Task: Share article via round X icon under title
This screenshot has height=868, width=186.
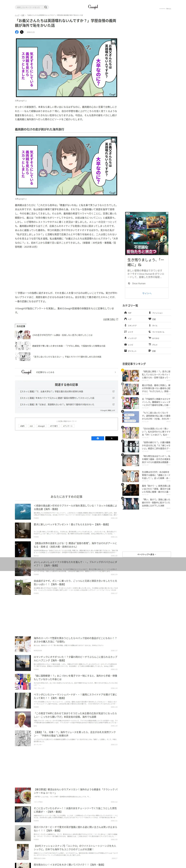Action: pyautogui.click(x=22, y=32)
